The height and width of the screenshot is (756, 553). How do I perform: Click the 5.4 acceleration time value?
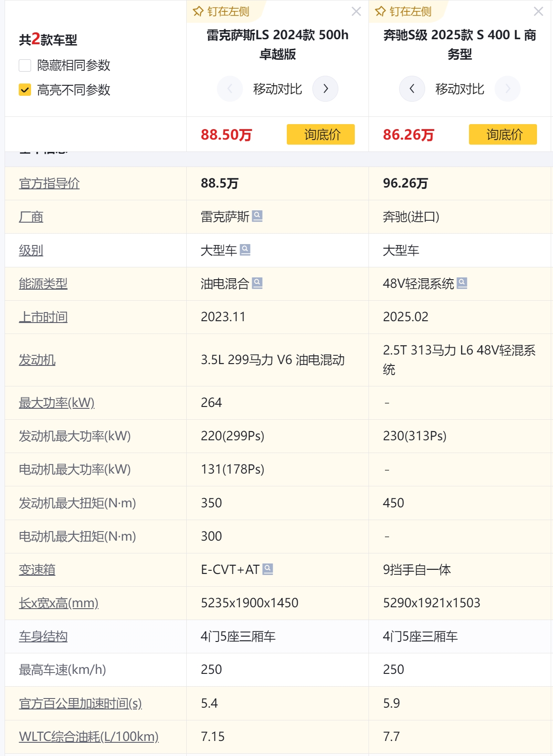pyautogui.click(x=210, y=704)
